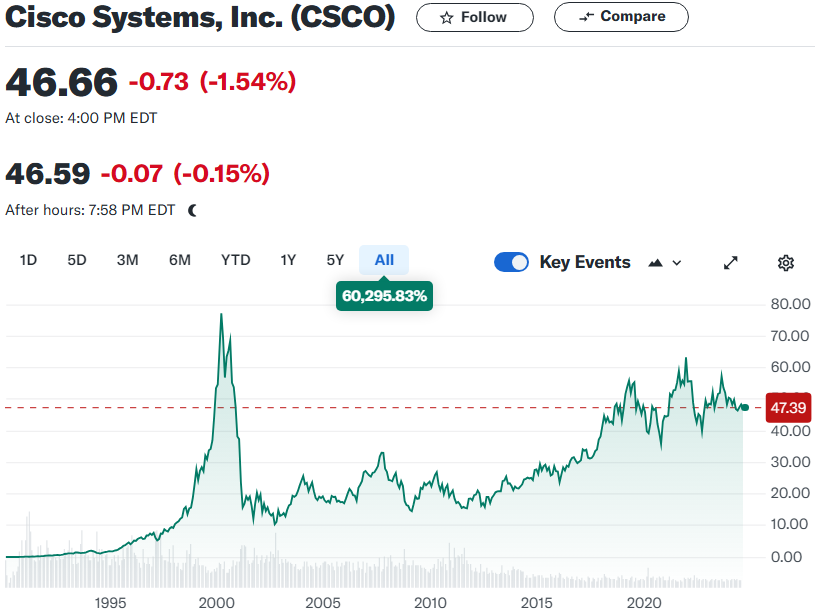Click the Follow button with star

[x=474, y=17]
